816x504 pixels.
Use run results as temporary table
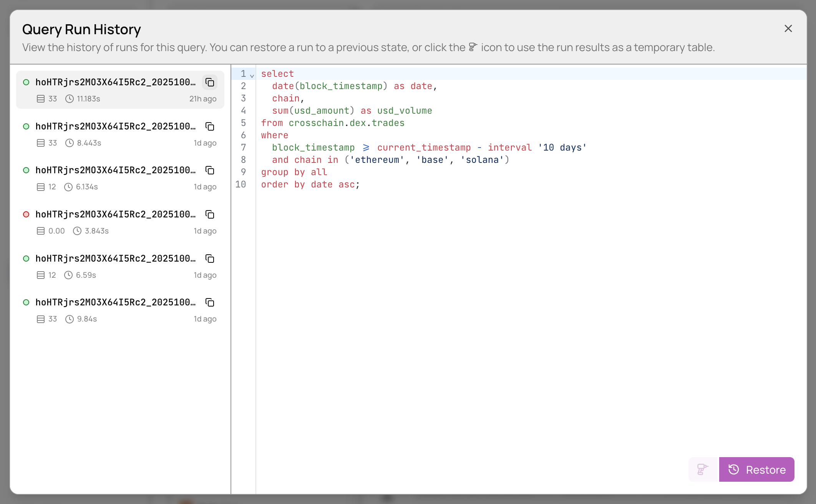(x=703, y=469)
